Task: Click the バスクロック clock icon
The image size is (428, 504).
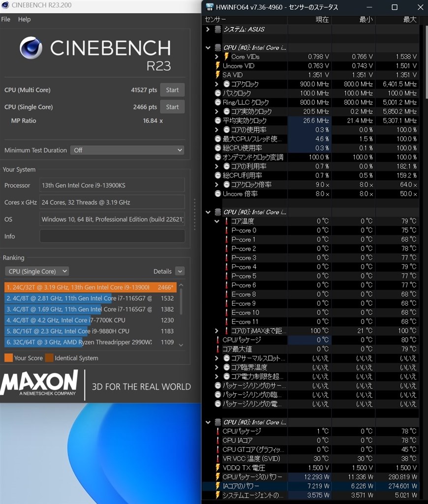Action: point(218,93)
